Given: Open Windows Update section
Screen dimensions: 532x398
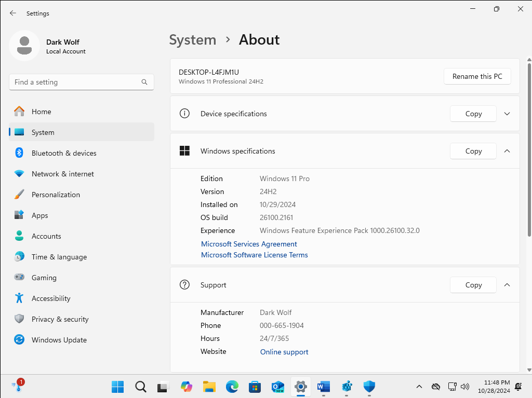Looking at the screenshot, I should [59, 340].
